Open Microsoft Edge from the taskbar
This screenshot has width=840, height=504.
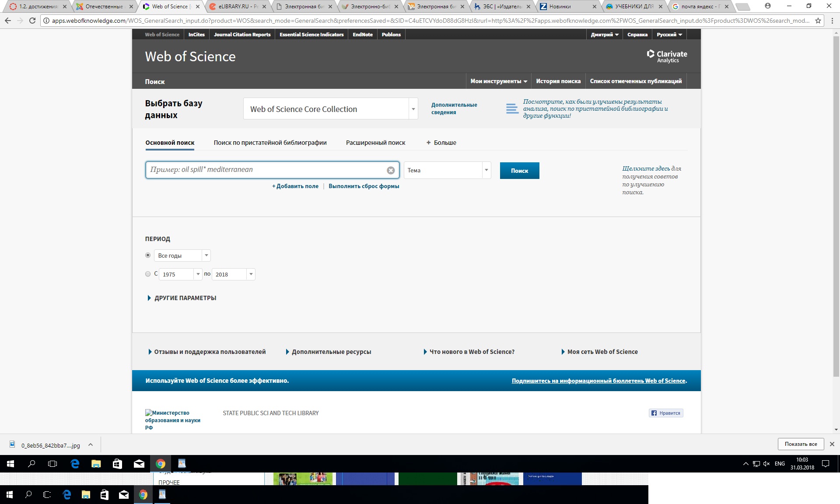point(75,464)
